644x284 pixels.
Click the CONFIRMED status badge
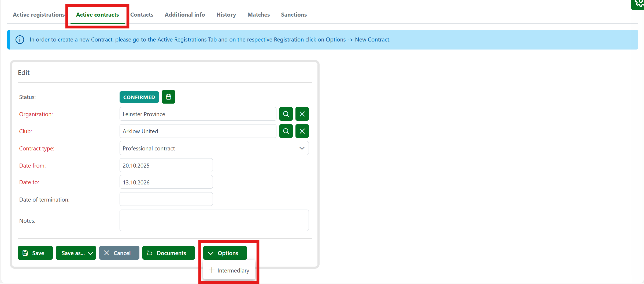139,97
